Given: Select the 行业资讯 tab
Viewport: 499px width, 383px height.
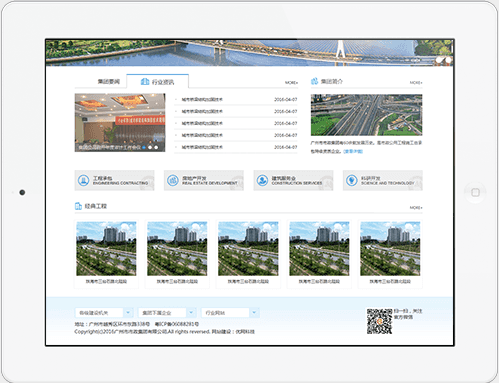Looking at the screenshot, I should (158, 82).
